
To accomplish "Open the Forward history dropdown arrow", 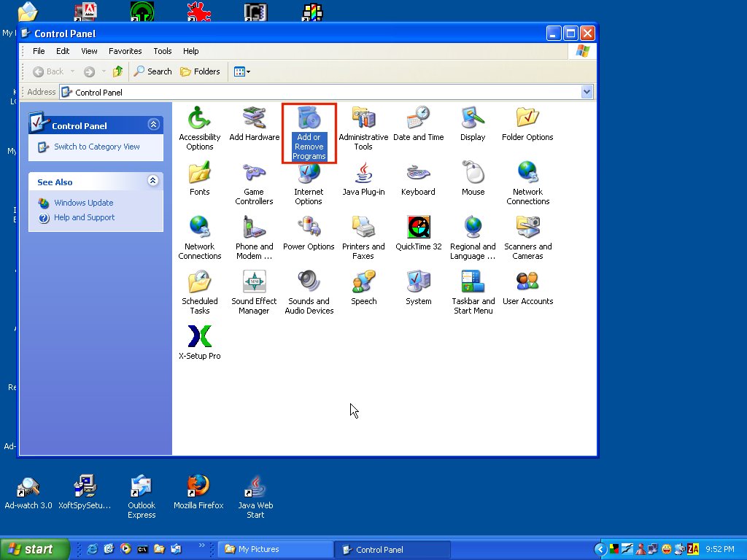I will 104,71.
